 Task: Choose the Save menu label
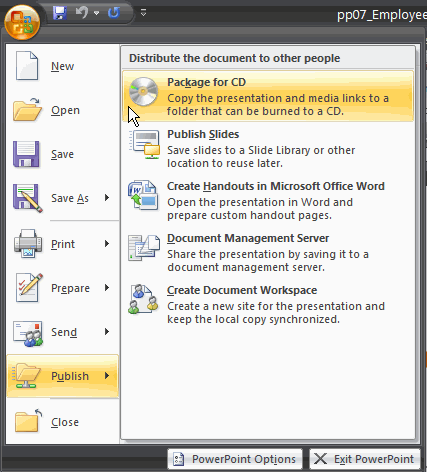coord(62,154)
